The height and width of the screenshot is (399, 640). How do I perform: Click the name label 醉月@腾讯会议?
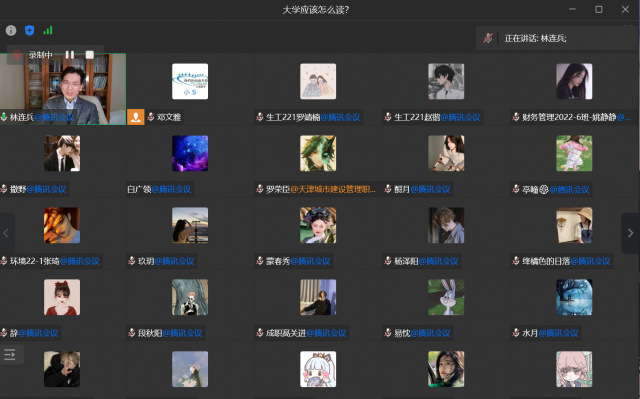pos(422,189)
